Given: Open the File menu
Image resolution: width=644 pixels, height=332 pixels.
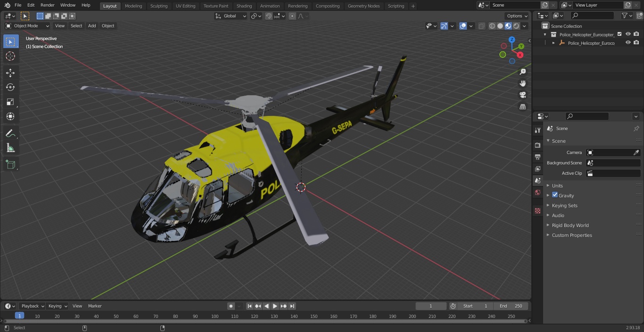Looking at the screenshot, I should tap(18, 5).
